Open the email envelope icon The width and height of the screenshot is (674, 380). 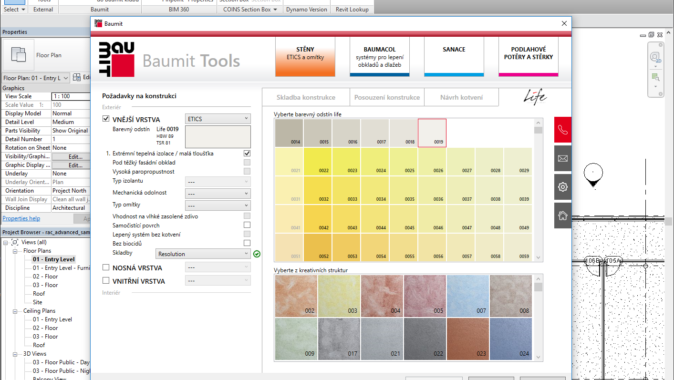[562, 158]
